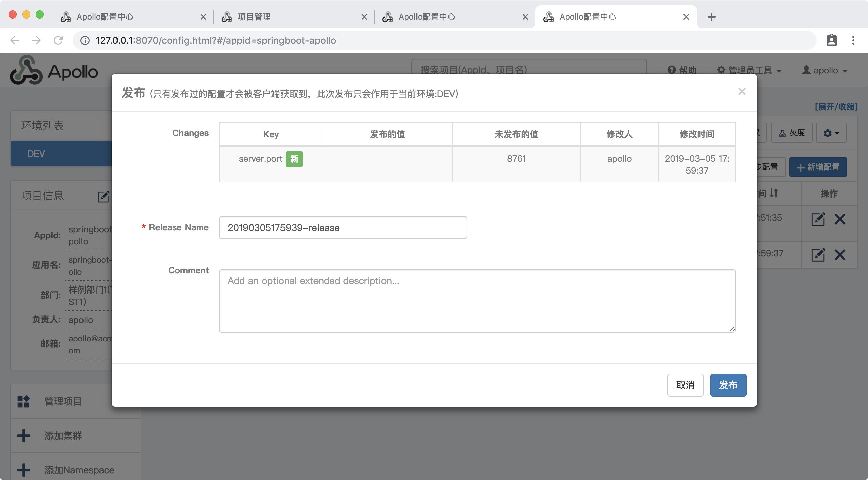The width and height of the screenshot is (868, 480).
Task: Click the blue 发布 button
Action: 728,385
